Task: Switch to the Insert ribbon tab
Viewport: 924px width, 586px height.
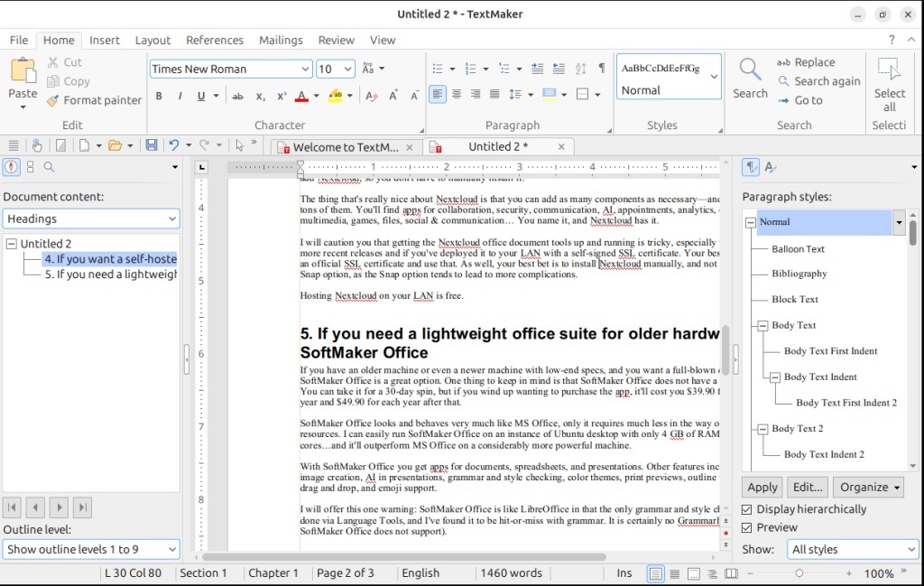Action: 105,40
